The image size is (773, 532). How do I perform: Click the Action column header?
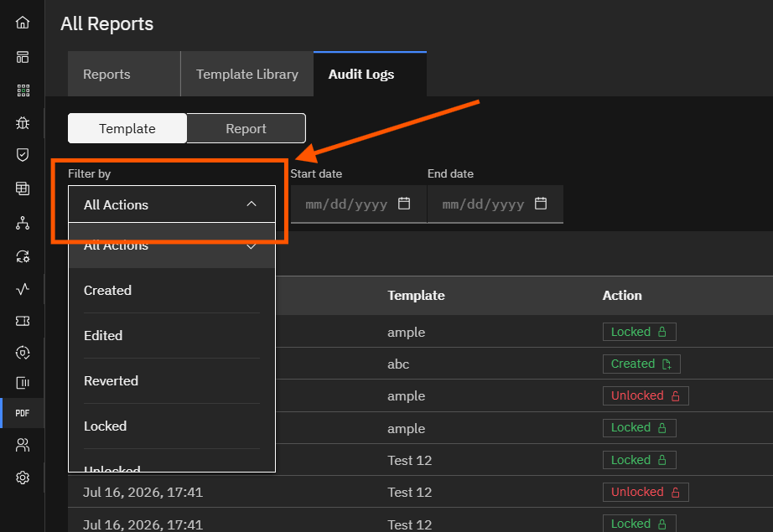(622, 296)
